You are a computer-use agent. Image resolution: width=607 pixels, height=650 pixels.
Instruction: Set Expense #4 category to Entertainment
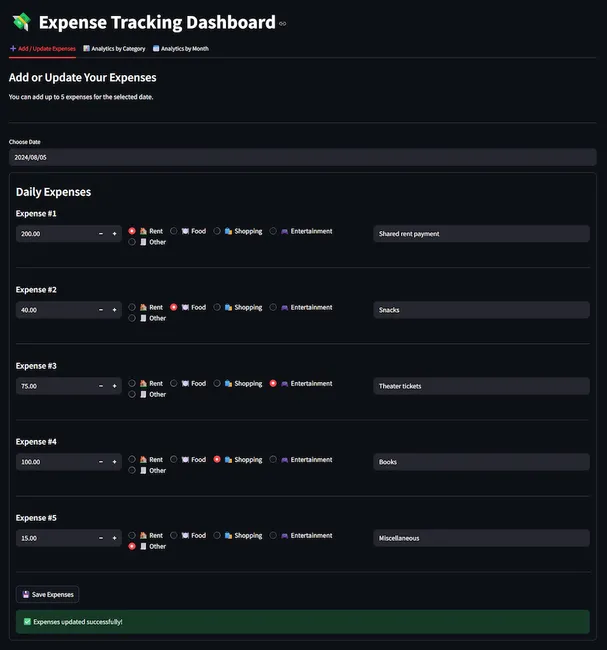pyautogui.click(x=273, y=459)
